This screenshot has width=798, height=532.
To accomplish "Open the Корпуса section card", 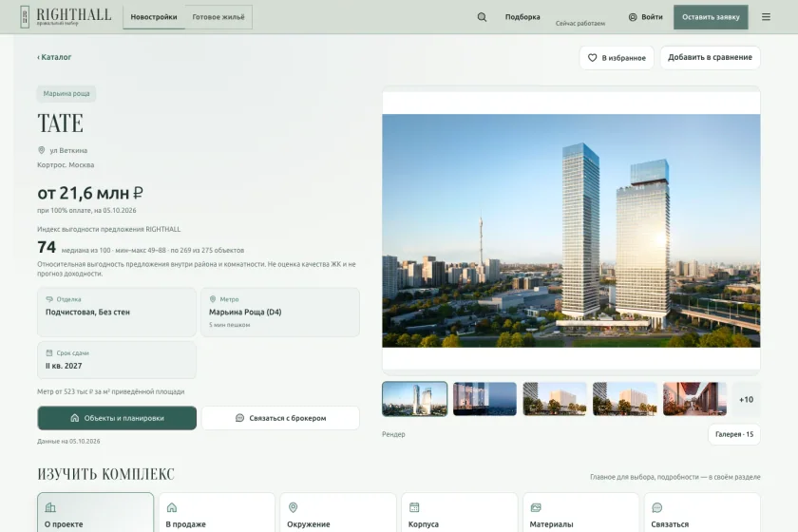I will pyautogui.click(x=460, y=513).
